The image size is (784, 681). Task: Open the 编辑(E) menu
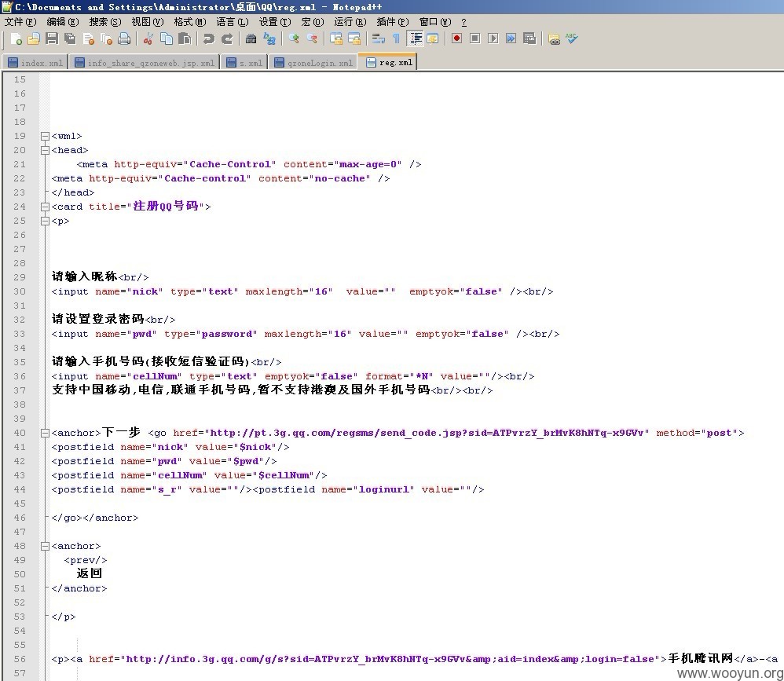(63, 22)
